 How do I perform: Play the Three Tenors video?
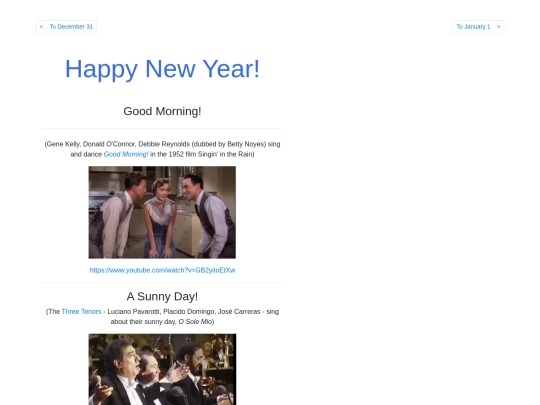click(162, 388)
